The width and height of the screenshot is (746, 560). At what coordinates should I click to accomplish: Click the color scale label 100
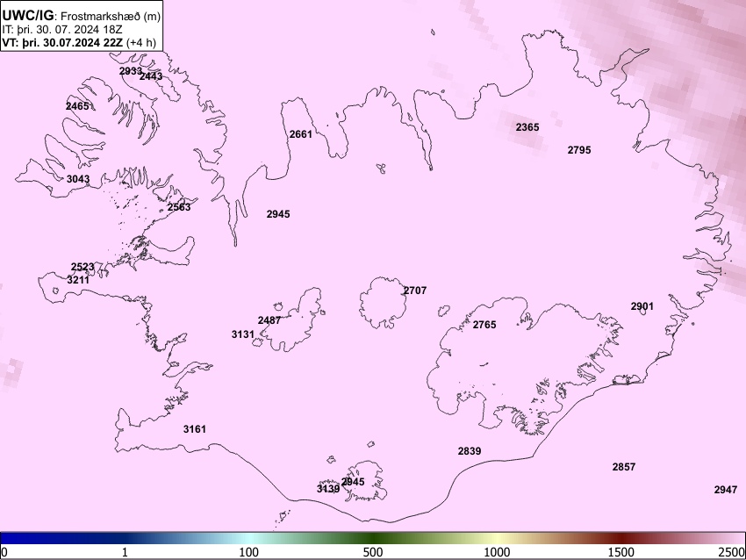249,552
